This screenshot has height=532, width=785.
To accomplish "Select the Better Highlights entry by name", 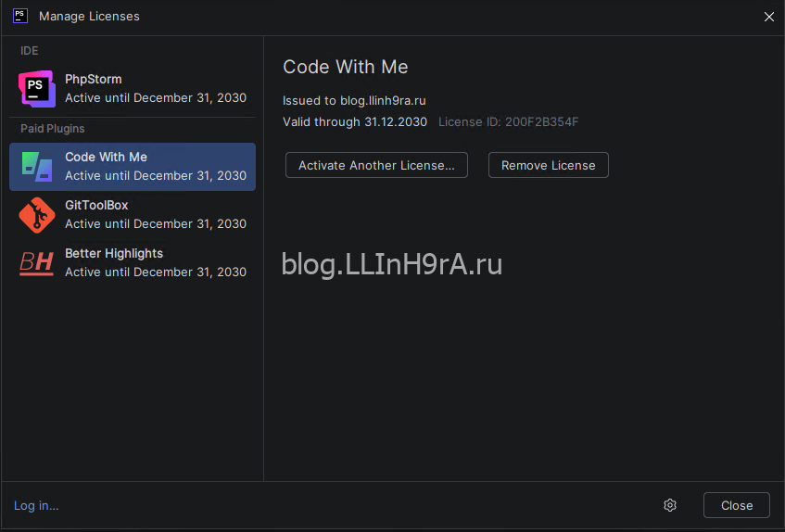I will (x=113, y=254).
